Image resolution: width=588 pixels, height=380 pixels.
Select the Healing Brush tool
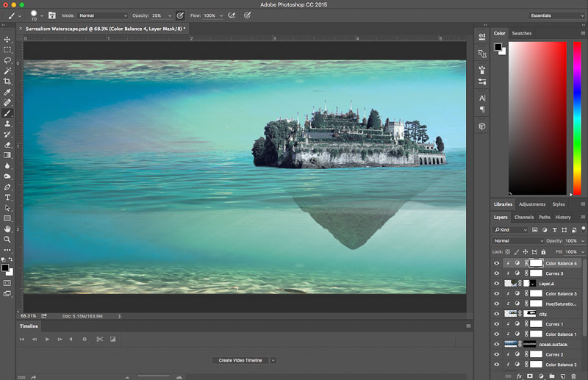click(x=7, y=102)
